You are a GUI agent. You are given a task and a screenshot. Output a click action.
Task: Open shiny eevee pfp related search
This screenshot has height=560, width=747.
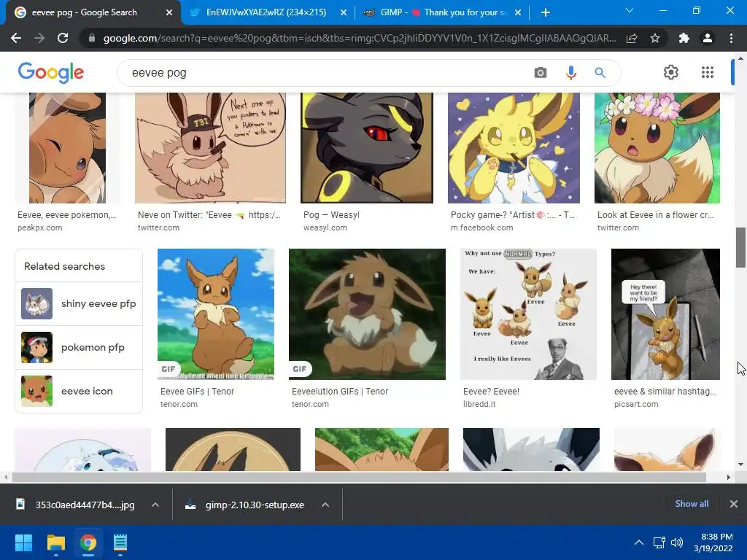(79, 304)
